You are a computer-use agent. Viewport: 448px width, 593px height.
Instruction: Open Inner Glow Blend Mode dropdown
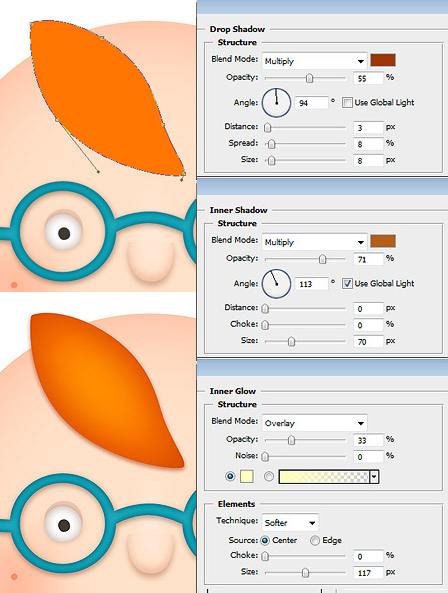[314, 423]
